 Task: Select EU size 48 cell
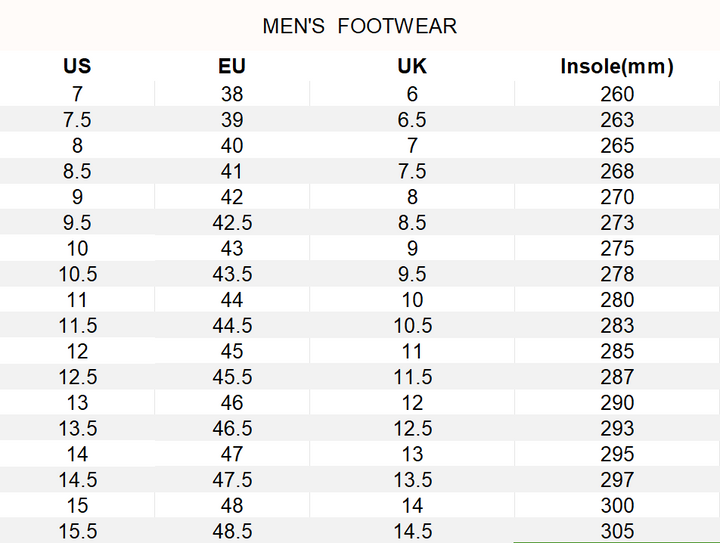(x=232, y=506)
